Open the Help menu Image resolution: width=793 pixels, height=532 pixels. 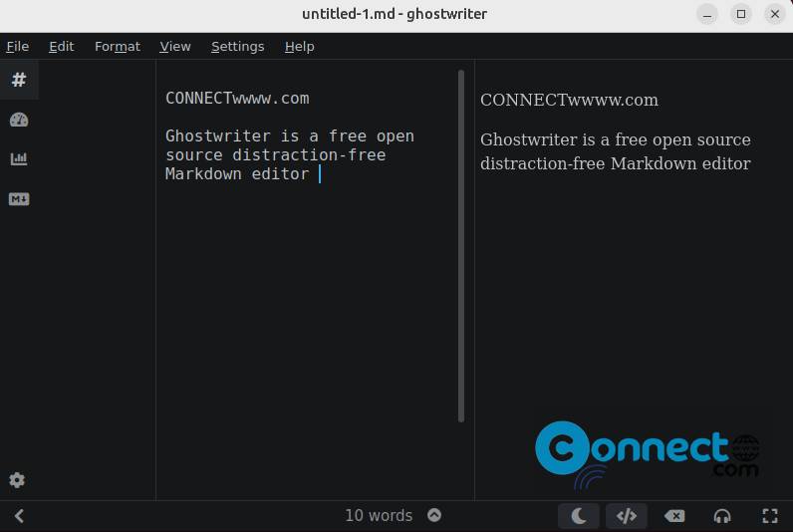coord(300,47)
